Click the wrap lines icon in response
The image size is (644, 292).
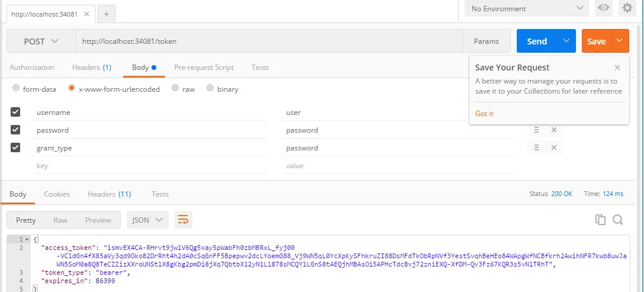183,220
